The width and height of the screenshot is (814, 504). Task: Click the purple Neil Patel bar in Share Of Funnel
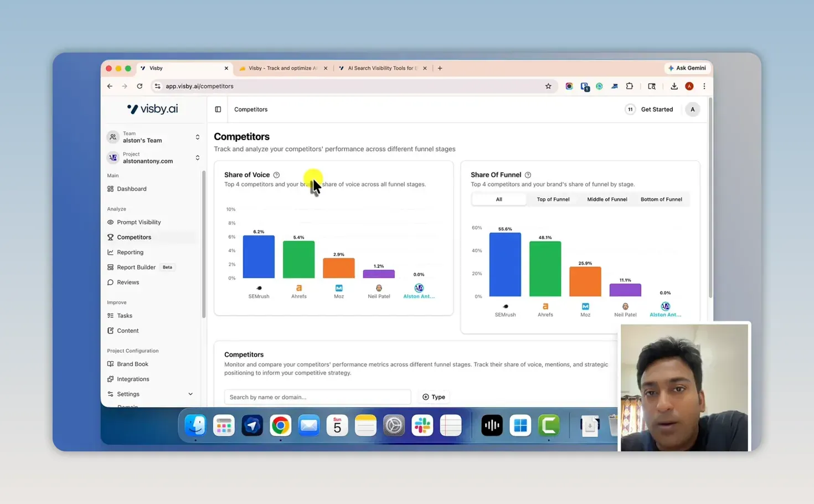tap(625, 290)
